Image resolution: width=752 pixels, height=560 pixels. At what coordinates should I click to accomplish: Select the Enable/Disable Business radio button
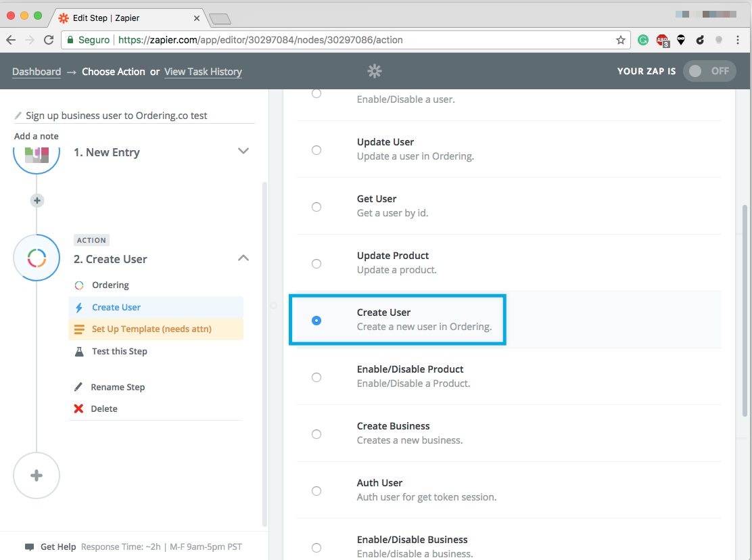[x=316, y=548]
